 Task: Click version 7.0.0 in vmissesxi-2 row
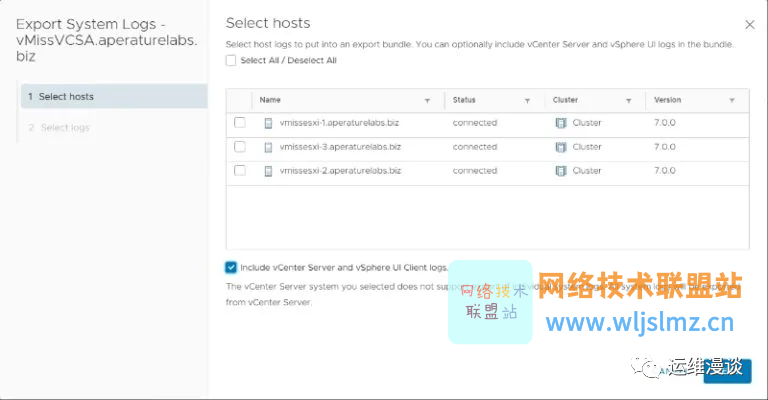665,171
